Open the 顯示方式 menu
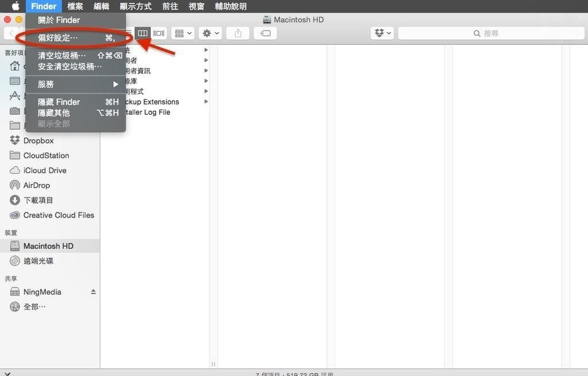This screenshot has width=588, height=376. 136,6
